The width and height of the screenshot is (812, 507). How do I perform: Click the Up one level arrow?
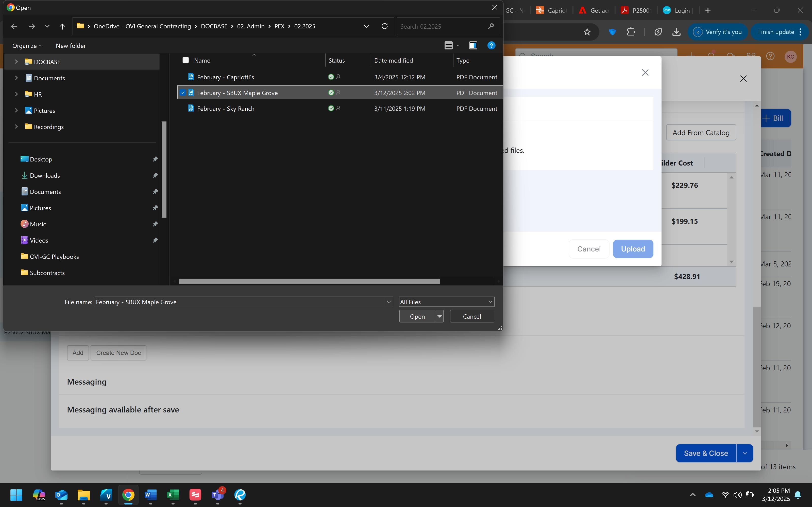click(62, 26)
